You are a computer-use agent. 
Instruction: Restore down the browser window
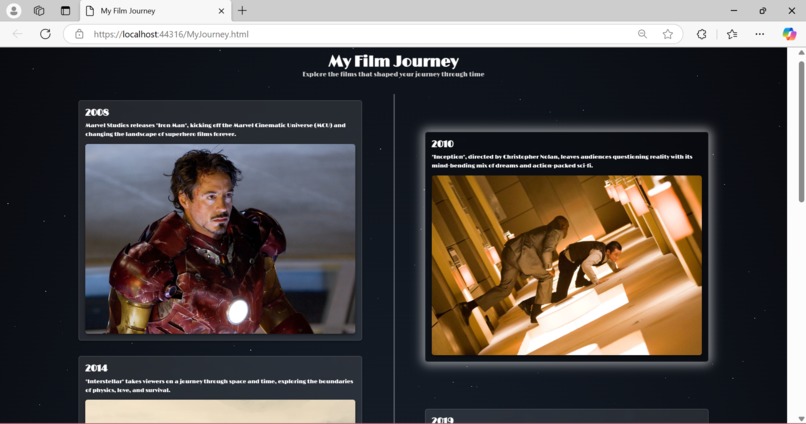(763, 10)
